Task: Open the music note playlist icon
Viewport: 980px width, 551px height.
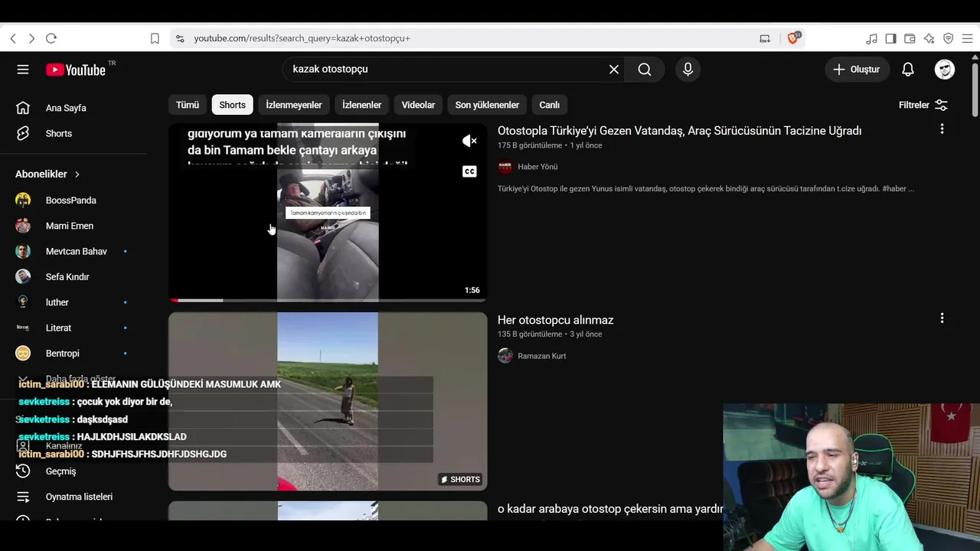Action: (x=871, y=38)
